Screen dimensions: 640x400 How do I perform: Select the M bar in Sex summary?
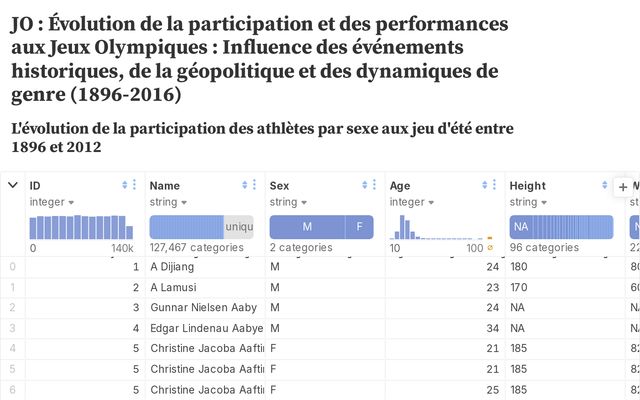click(307, 227)
